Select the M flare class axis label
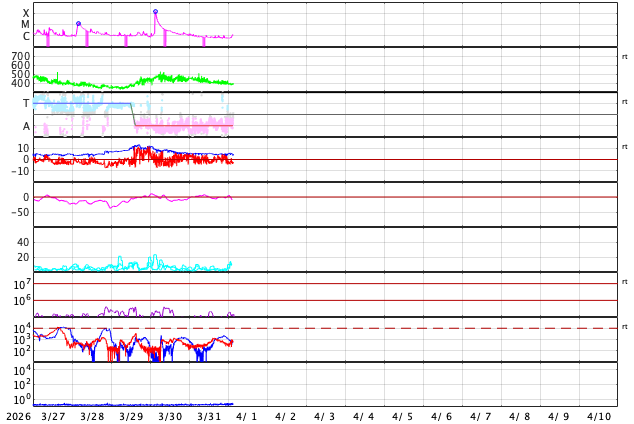This screenshot has width=634, height=424. [25, 25]
